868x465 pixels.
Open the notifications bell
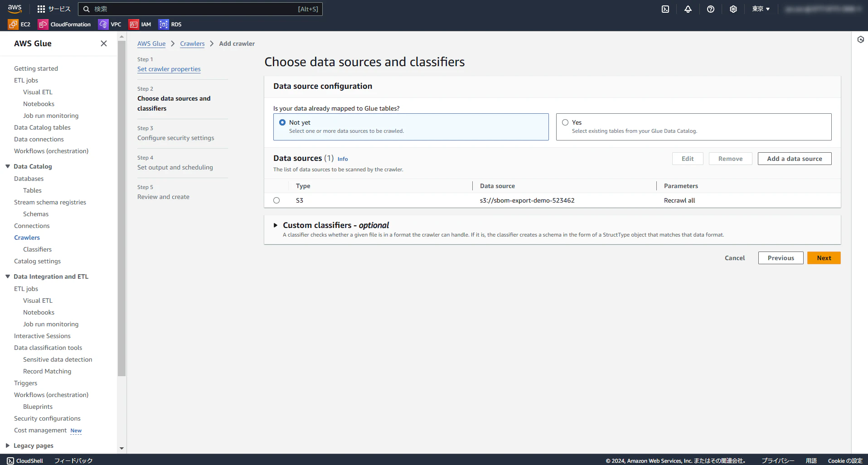pos(688,9)
